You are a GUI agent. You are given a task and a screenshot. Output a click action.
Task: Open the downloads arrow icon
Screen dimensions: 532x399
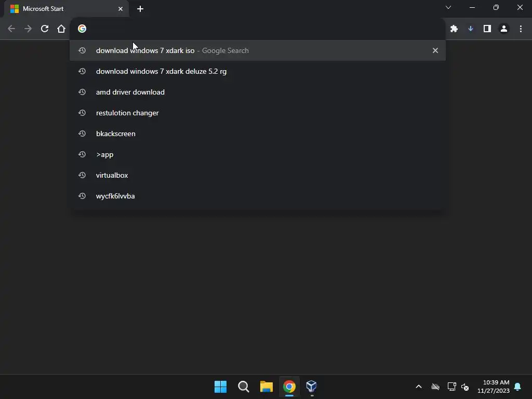coord(471,29)
